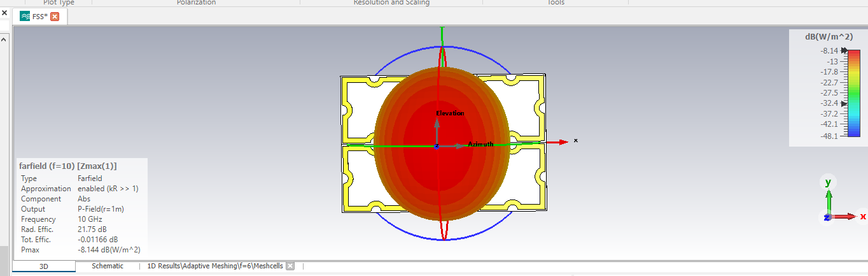
Task: Click the z-axis on the orientation gizmo
Action: pyautogui.click(x=827, y=217)
